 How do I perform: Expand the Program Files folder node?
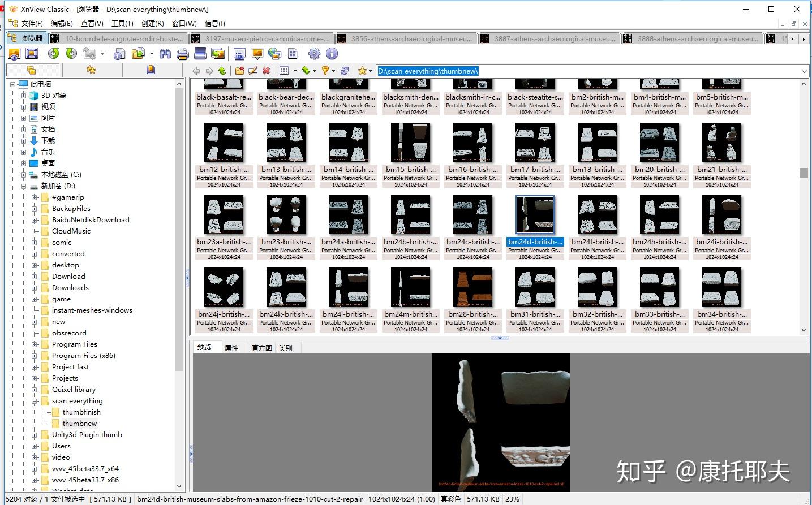35,344
